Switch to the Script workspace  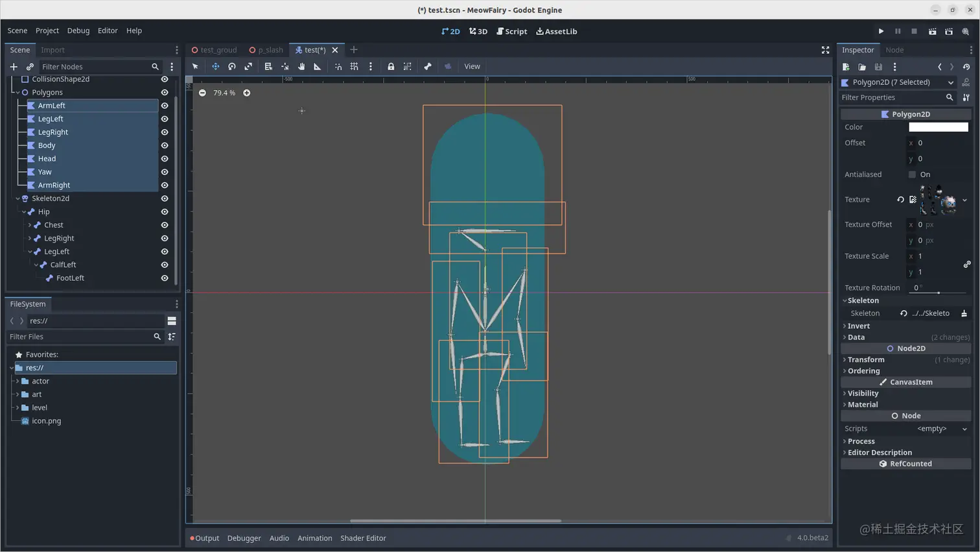[511, 30]
